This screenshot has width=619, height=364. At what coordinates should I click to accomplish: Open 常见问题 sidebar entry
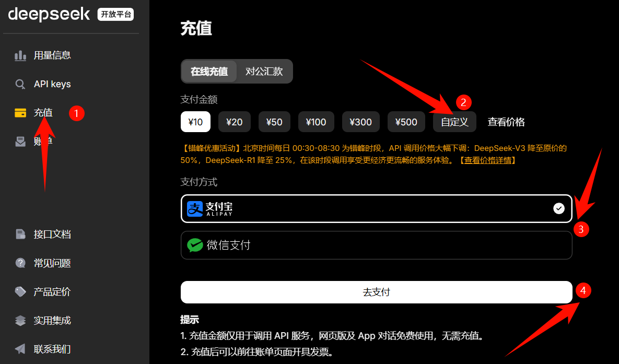pos(52,263)
